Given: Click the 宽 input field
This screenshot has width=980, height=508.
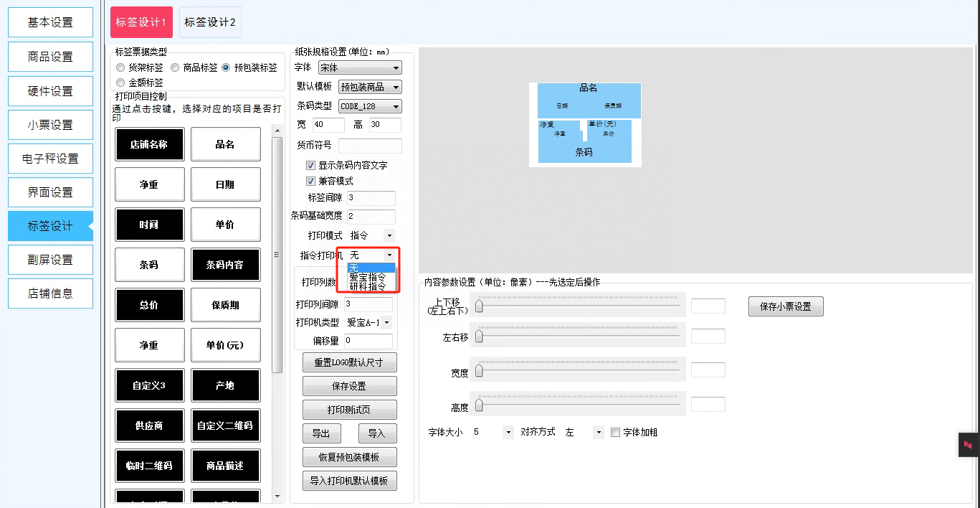Looking at the screenshot, I should [x=328, y=126].
